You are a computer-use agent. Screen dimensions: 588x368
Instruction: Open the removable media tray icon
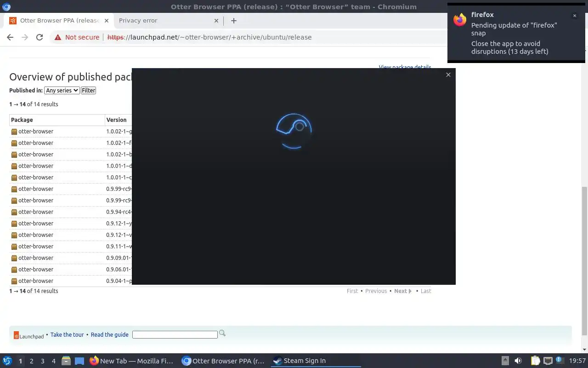tap(505, 361)
